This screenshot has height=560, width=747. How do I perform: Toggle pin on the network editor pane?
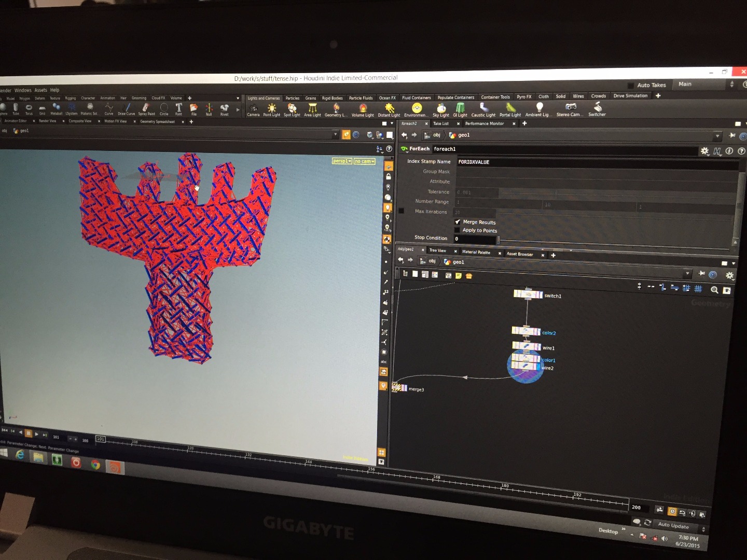tap(702, 273)
